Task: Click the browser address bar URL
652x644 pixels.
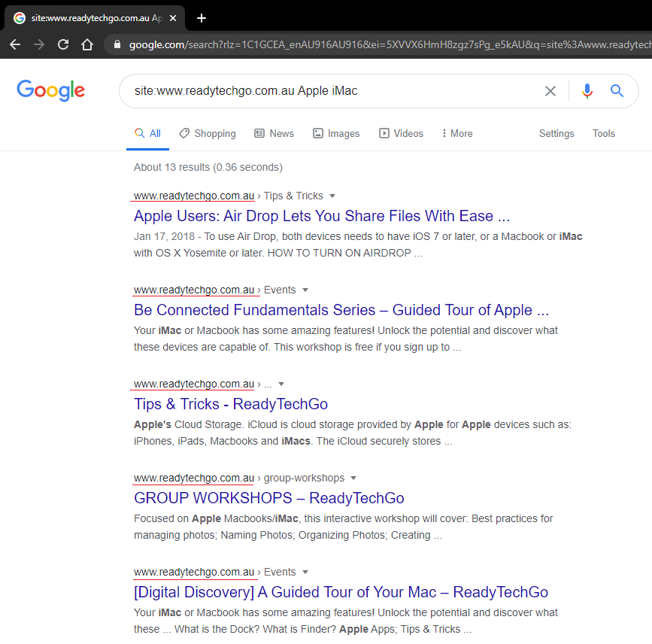Action: pos(390,44)
